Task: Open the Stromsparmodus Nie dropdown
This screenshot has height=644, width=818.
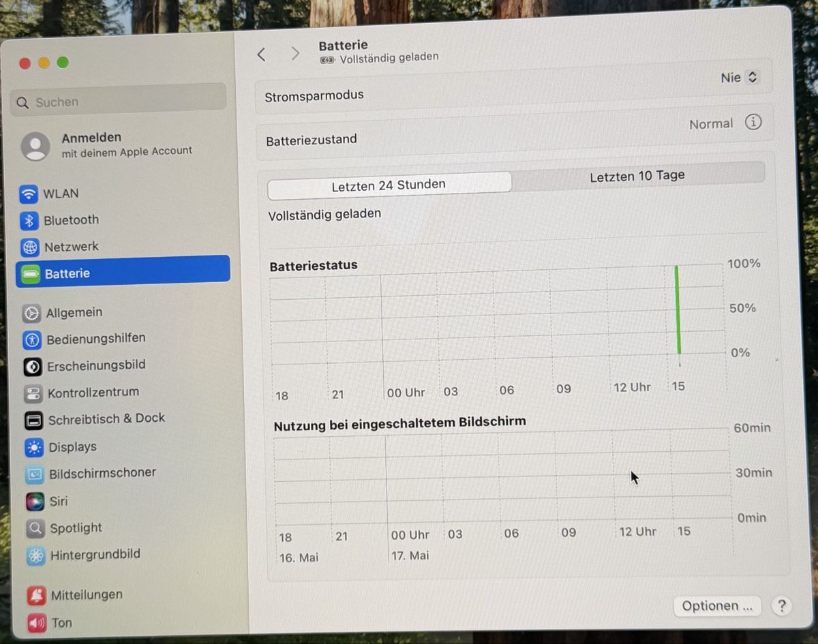Action: [739, 78]
